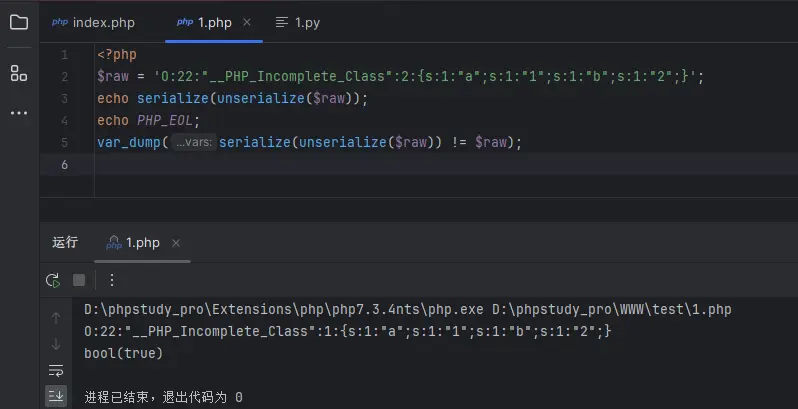Select the 1.php run console tab
Viewport: 798px width, 409px height.
(x=142, y=243)
